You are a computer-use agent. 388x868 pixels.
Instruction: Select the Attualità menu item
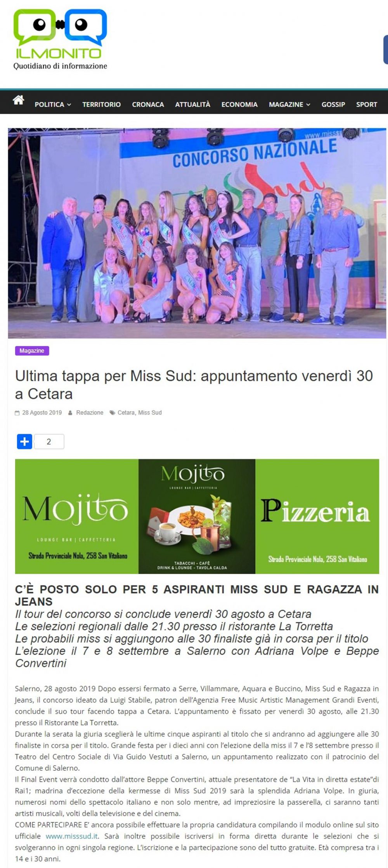[x=192, y=104]
